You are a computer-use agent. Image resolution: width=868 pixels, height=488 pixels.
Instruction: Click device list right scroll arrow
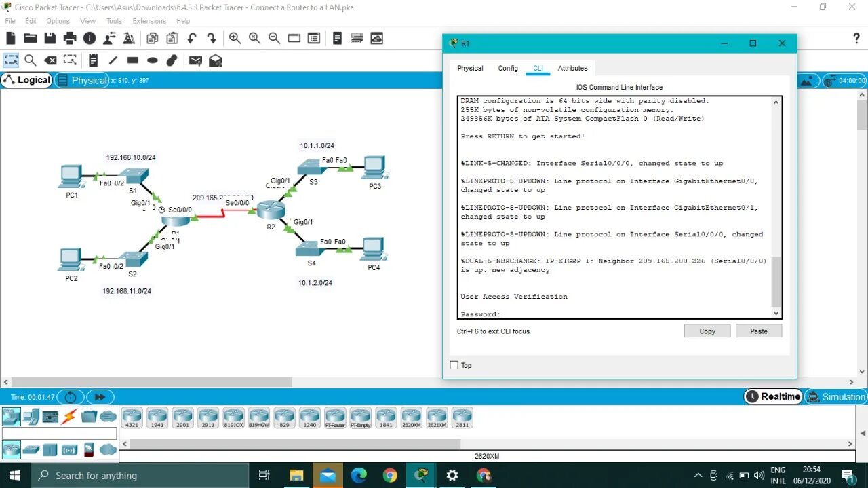pyautogui.click(x=852, y=444)
